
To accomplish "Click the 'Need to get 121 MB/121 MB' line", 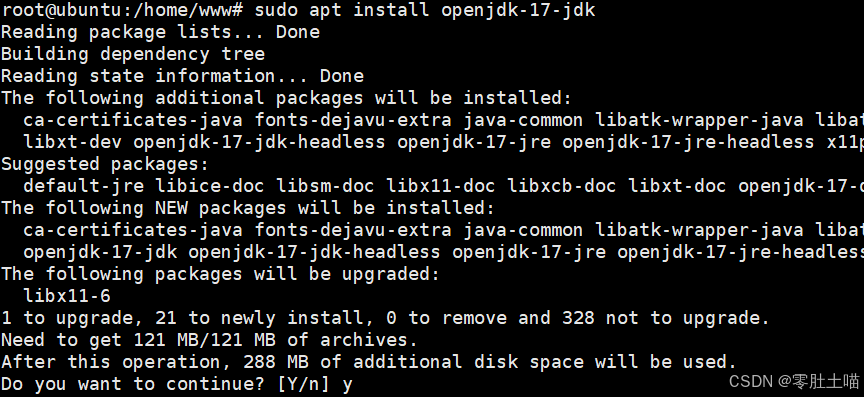I will pyautogui.click(x=209, y=341).
